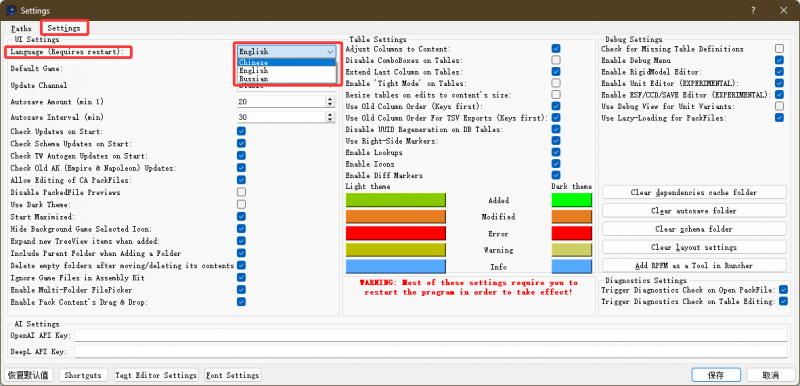Screen dimensions: 800x386
Task: Open the light theme Error red swatch
Action: click(395, 234)
